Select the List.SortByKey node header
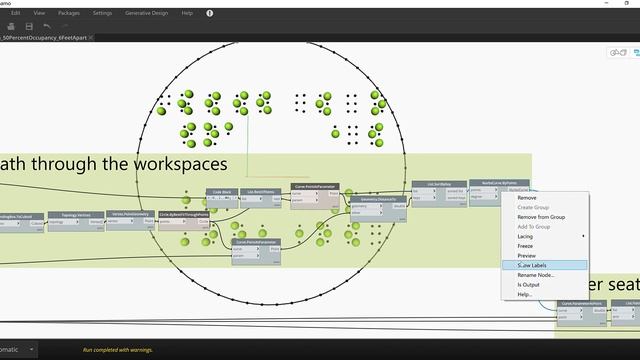Screen dimensions: 640x360 (439, 184)
